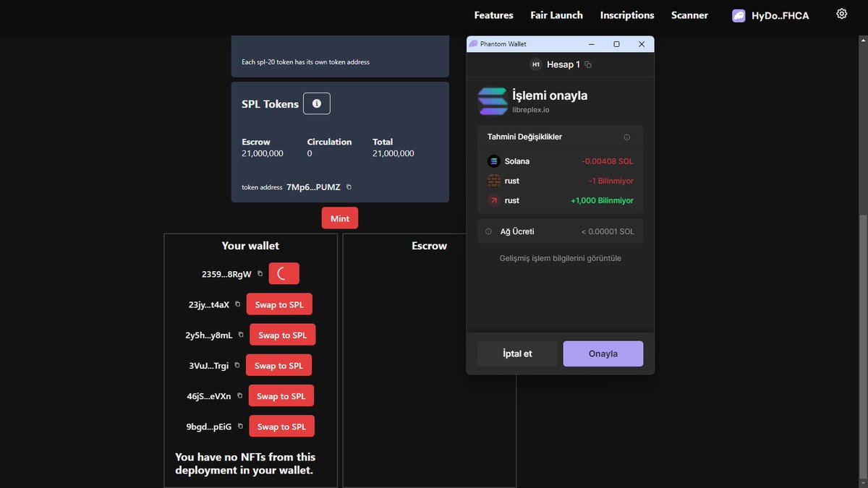Swap 3VuJ...Trgi to SPL
Image resolution: width=868 pixels, height=488 pixels.
278,366
